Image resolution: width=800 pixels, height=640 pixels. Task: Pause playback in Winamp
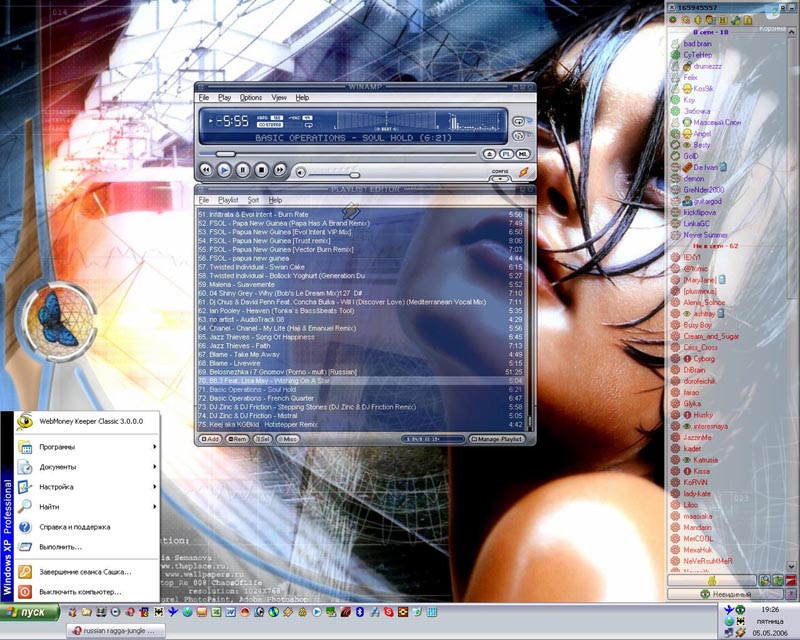[x=243, y=170]
